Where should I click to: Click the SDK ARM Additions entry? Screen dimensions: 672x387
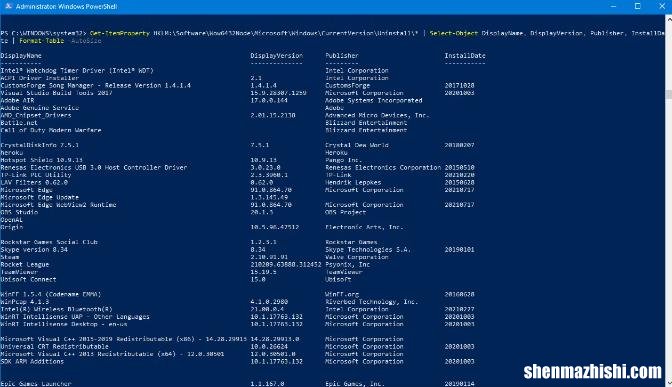tap(32, 362)
